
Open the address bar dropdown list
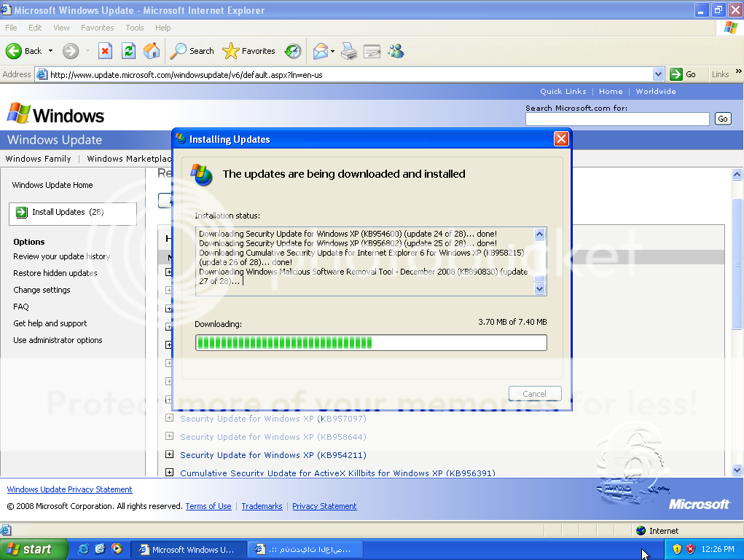[x=658, y=74]
